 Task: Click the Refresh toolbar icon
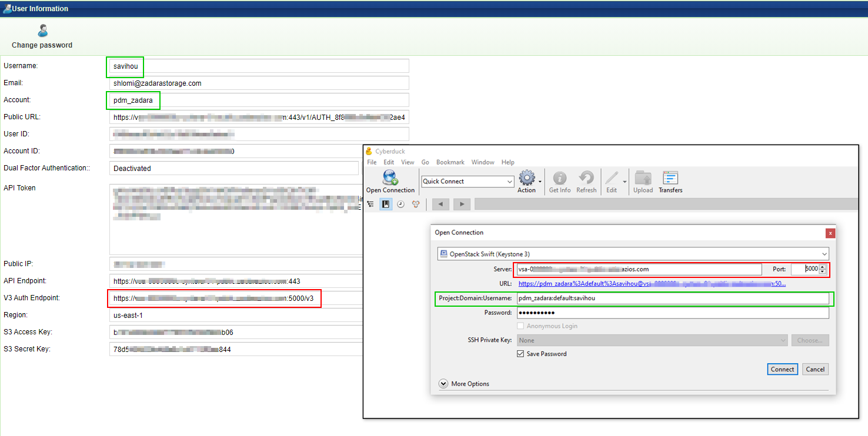[586, 177]
